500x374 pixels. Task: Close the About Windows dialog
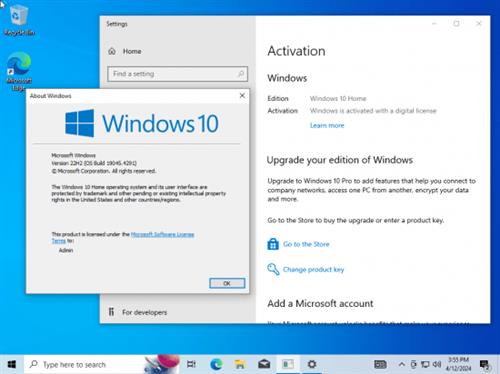(x=242, y=96)
